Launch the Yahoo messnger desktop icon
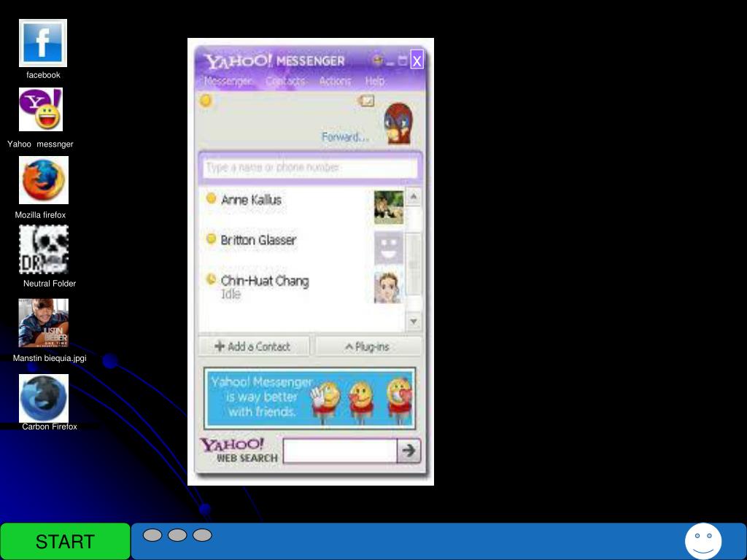Viewport: 747px width, 560px height. [41, 110]
